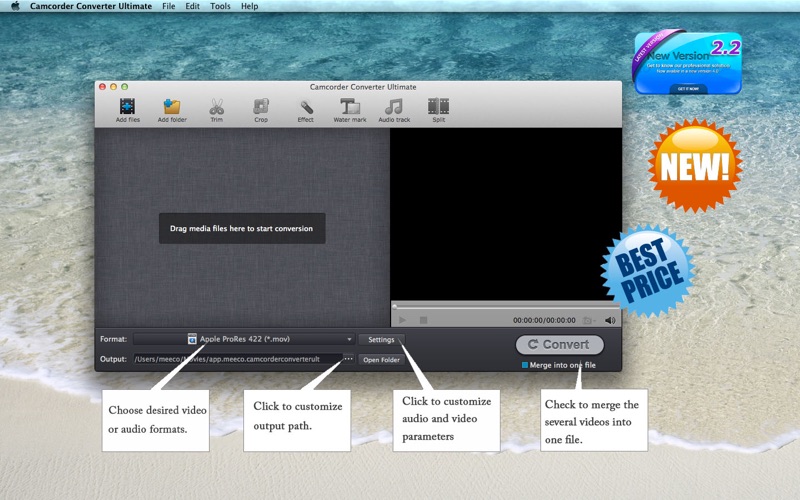Open the Effect tool
The image size is (800, 500).
click(x=306, y=110)
